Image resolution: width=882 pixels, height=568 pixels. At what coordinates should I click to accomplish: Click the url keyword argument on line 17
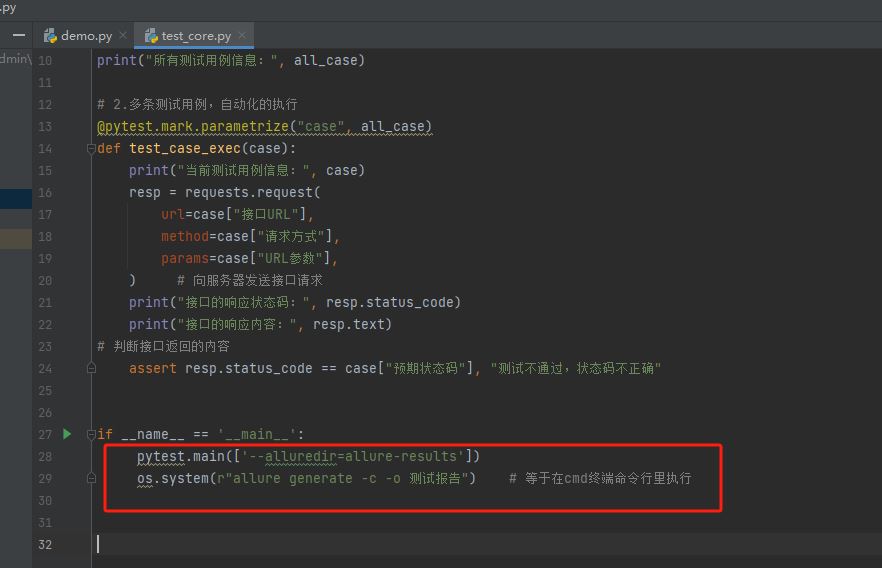coord(173,214)
